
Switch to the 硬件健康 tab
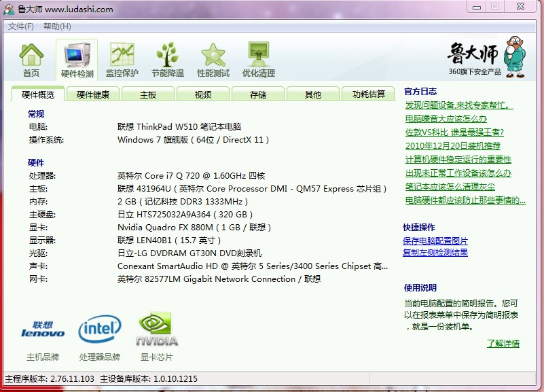tap(92, 94)
